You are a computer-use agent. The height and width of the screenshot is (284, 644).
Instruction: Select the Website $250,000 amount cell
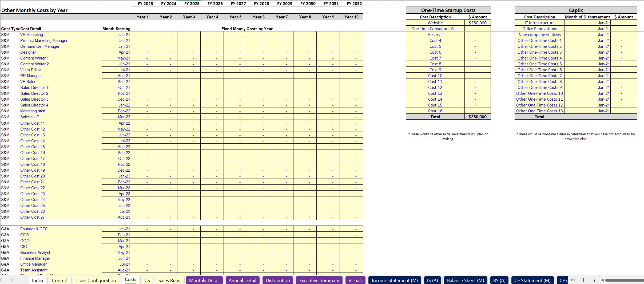[x=477, y=23]
